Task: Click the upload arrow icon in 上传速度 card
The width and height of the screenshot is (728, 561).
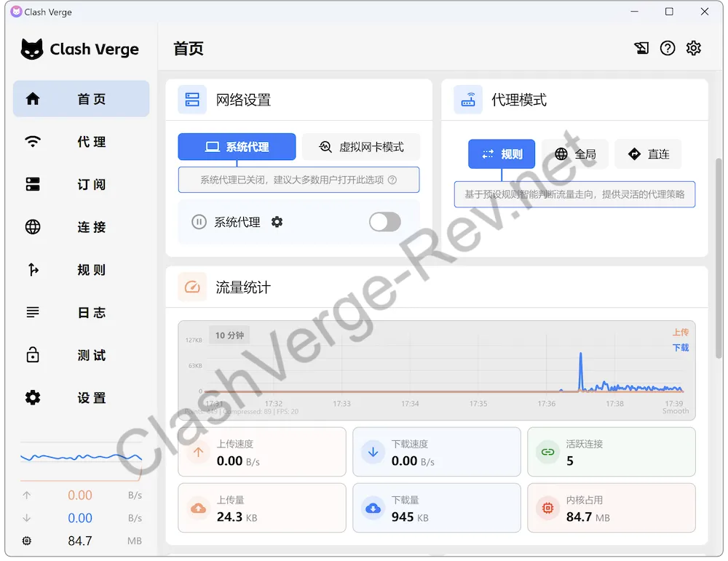Action: click(x=198, y=452)
